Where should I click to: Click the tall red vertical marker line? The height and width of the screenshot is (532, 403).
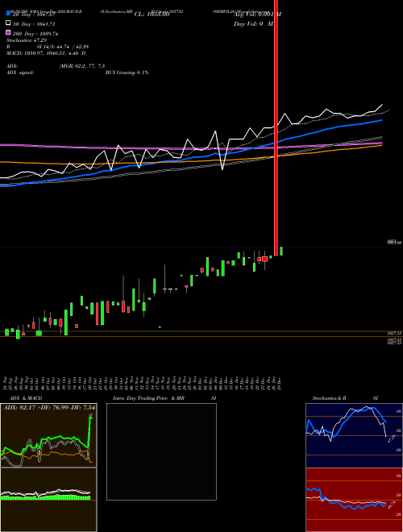coord(276,127)
